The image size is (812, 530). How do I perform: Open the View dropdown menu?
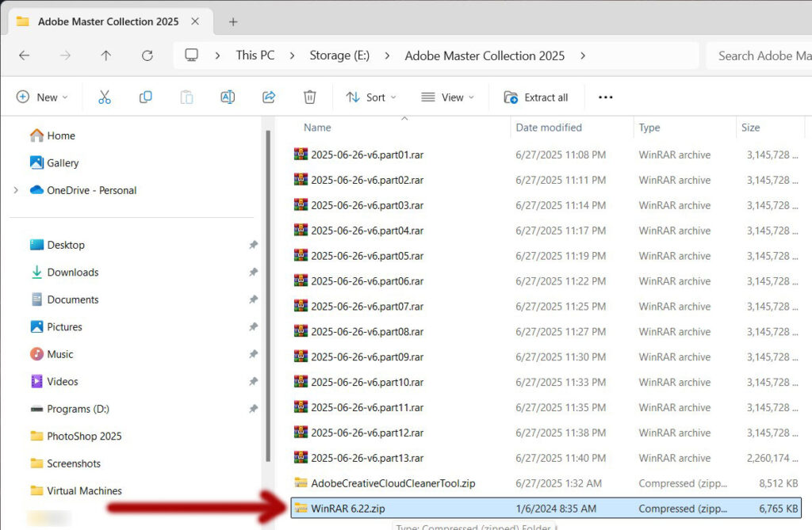point(448,97)
